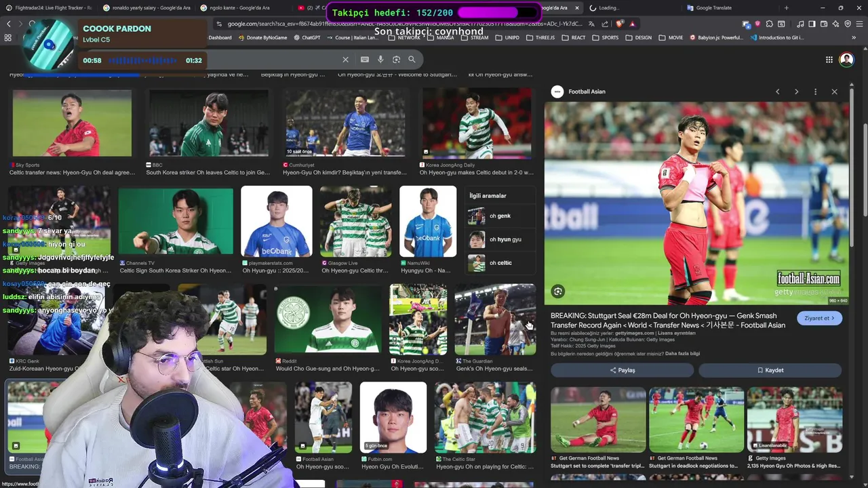
Task: Open the page translate icon in address bar
Action: pos(591,24)
